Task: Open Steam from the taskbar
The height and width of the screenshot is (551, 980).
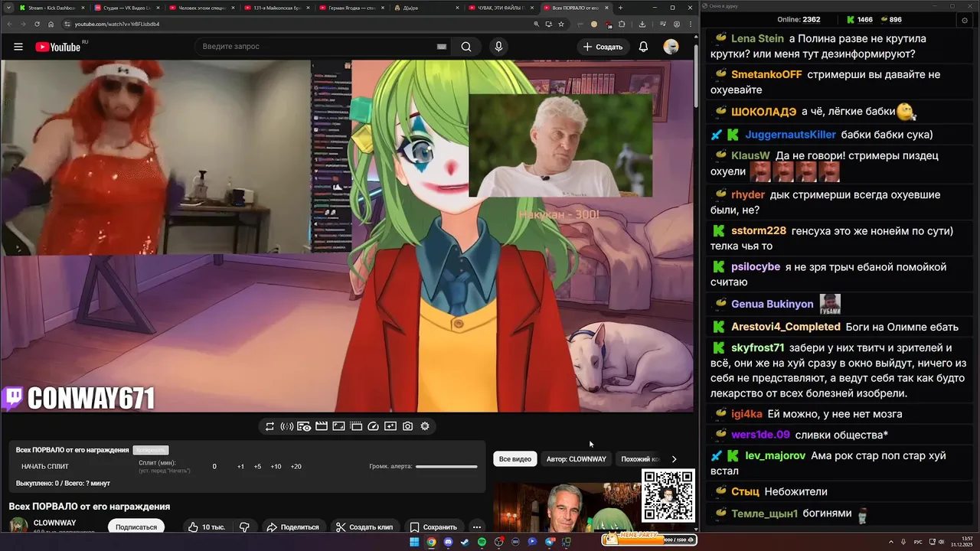Action: pos(465,542)
